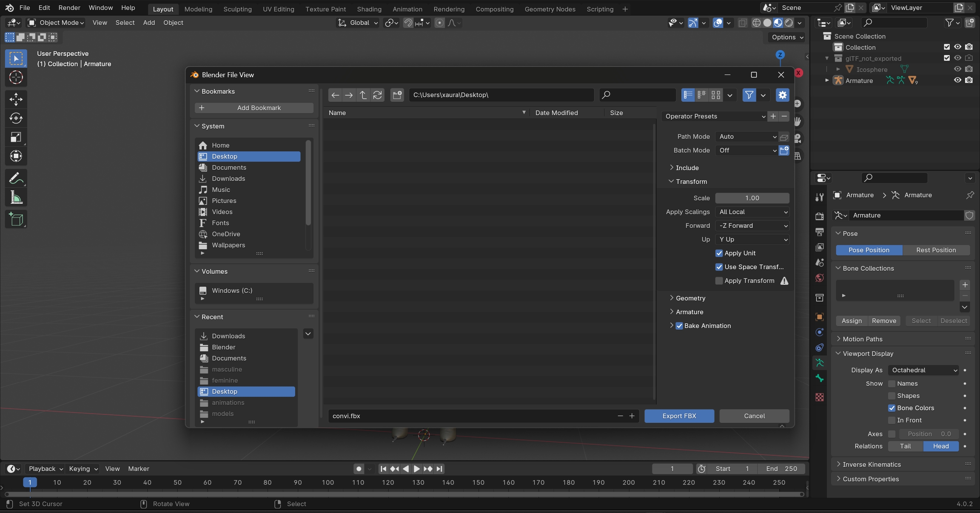Select the Move tool in toolbar
Image resolution: width=980 pixels, height=513 pixels.
pyautogui.click(x=16, y=99)
